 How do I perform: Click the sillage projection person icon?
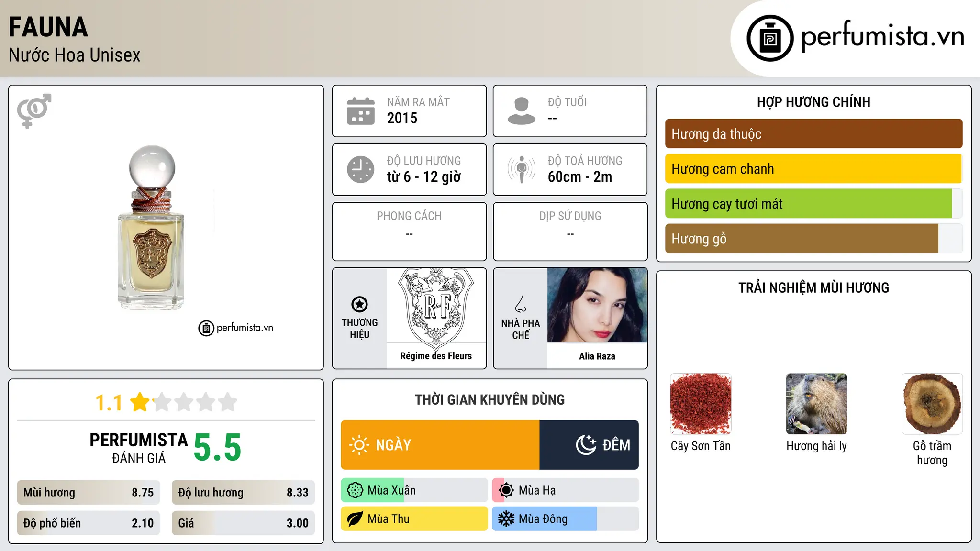coord(522,169)
